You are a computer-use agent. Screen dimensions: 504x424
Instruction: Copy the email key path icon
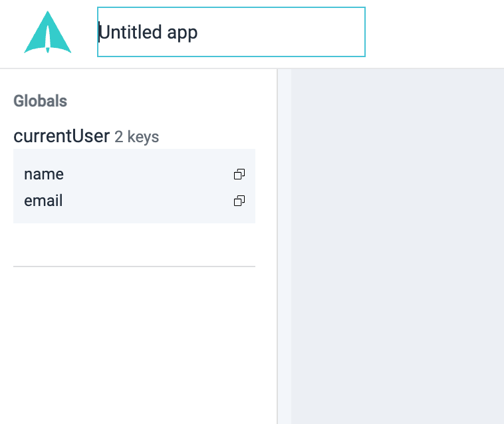239,201
